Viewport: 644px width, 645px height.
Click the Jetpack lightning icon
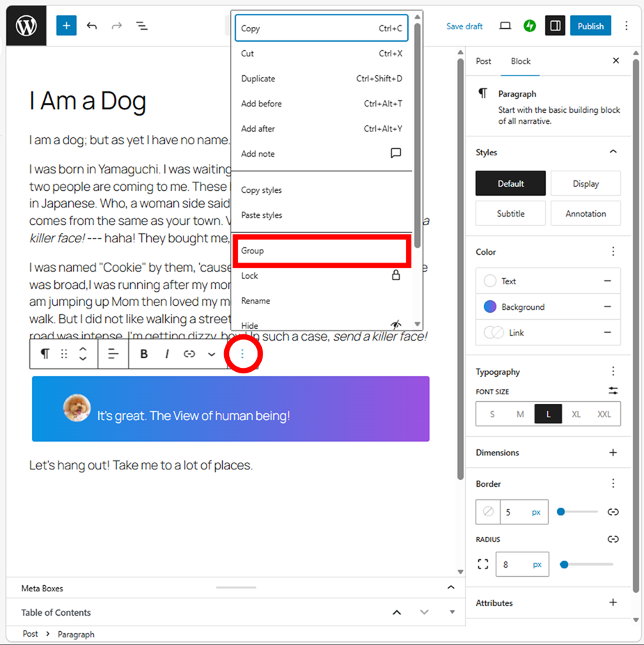(530, 26)
